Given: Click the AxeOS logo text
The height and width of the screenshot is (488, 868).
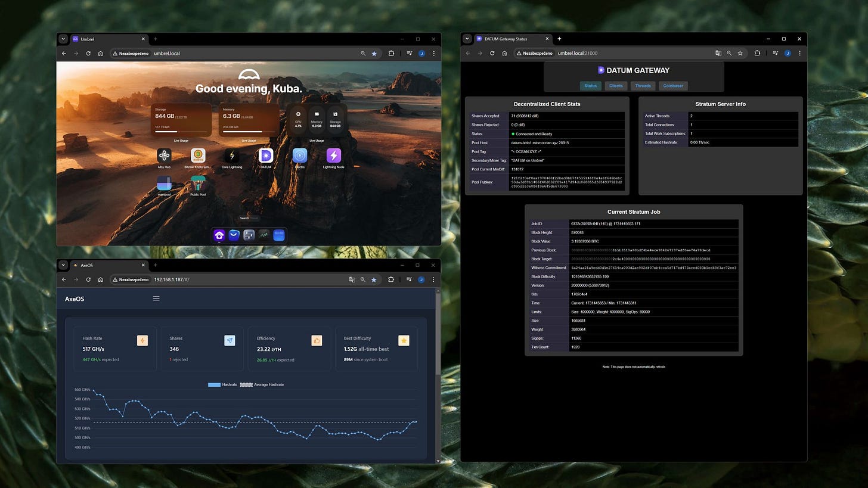Looking at the screenshot, I should coord(75,299).
